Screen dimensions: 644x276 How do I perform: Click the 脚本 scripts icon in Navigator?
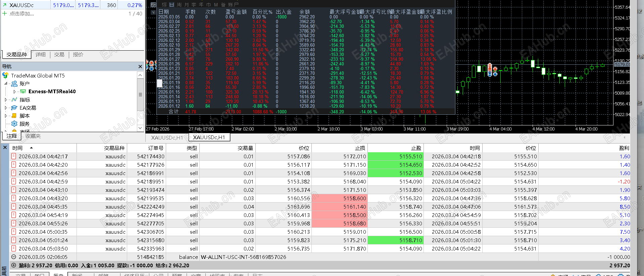coord(14,116)
